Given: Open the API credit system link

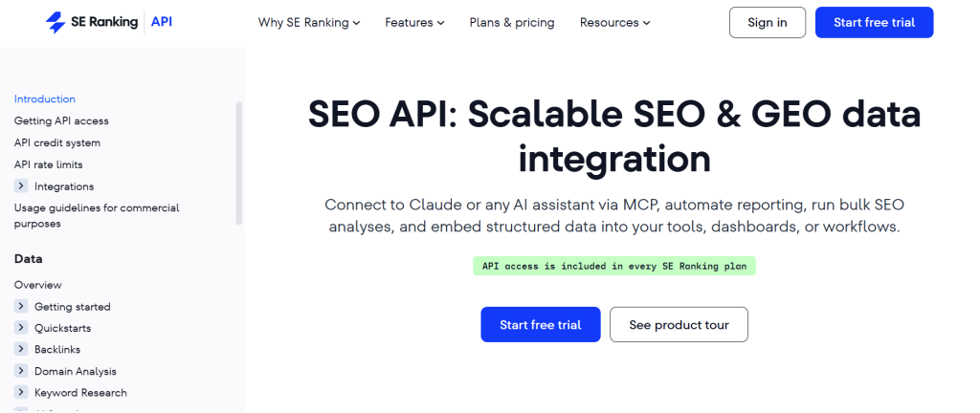Looking at the screenshot, I should (57, 142).
